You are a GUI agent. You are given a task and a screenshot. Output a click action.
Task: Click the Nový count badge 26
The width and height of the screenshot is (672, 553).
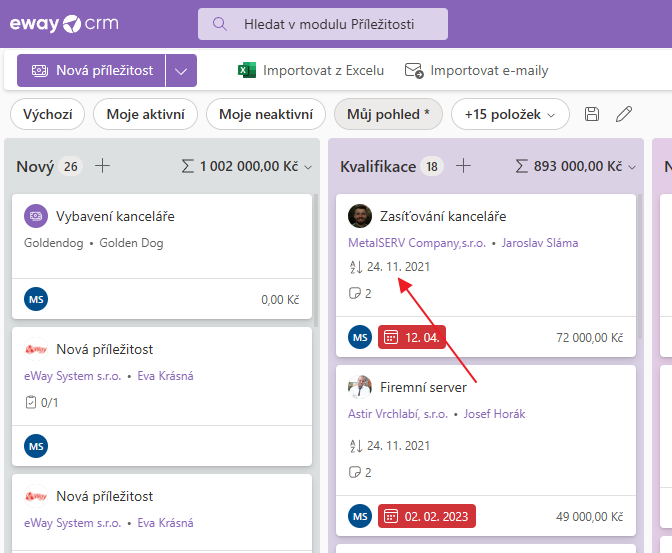tap(71, 166)
